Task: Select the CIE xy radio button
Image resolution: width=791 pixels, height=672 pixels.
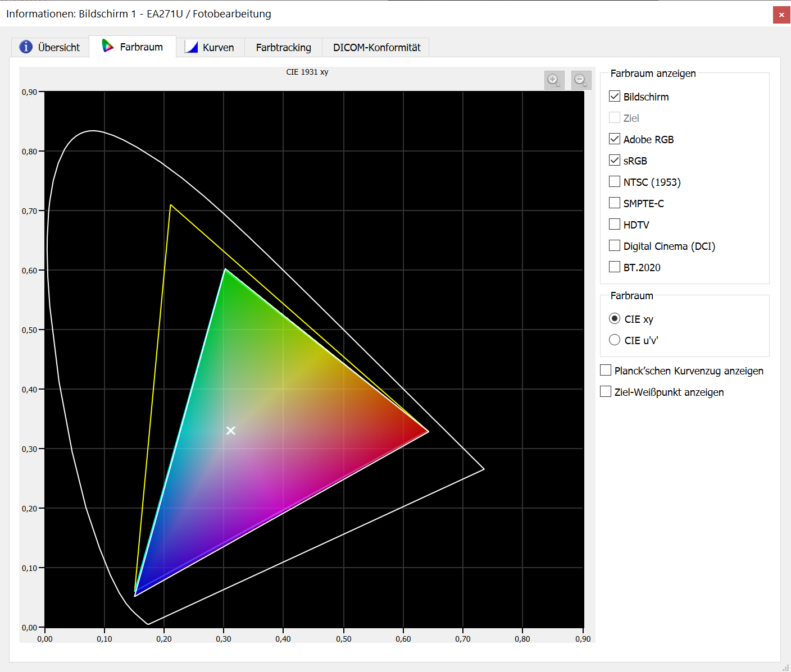Action: tap(615, 319)
